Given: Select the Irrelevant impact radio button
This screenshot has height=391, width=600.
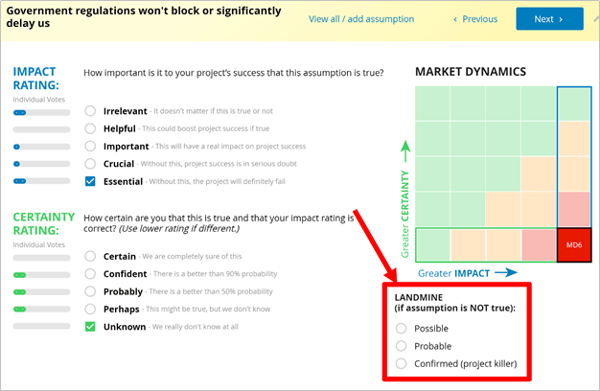Looking at the screenshot, I should click(90, 111).
